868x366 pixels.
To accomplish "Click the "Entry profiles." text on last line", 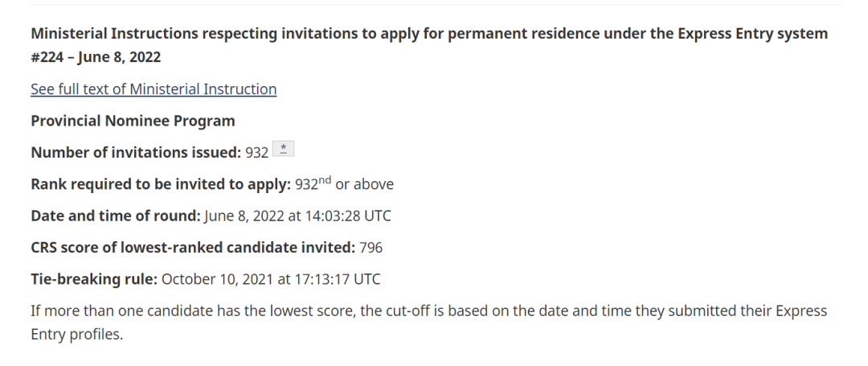I will click(x=76, y=334).
